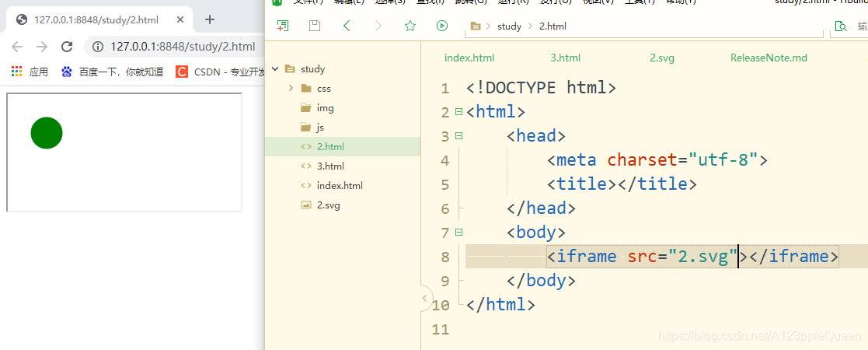The image size is (868, 350).
Task: Fold the head tag at line 3
Action: [458, 135]
